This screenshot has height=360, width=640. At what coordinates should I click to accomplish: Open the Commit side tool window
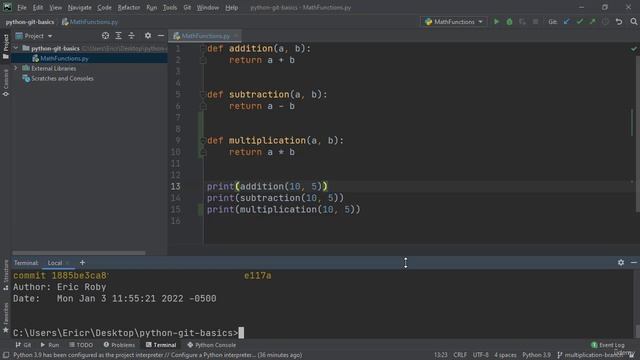6,83
